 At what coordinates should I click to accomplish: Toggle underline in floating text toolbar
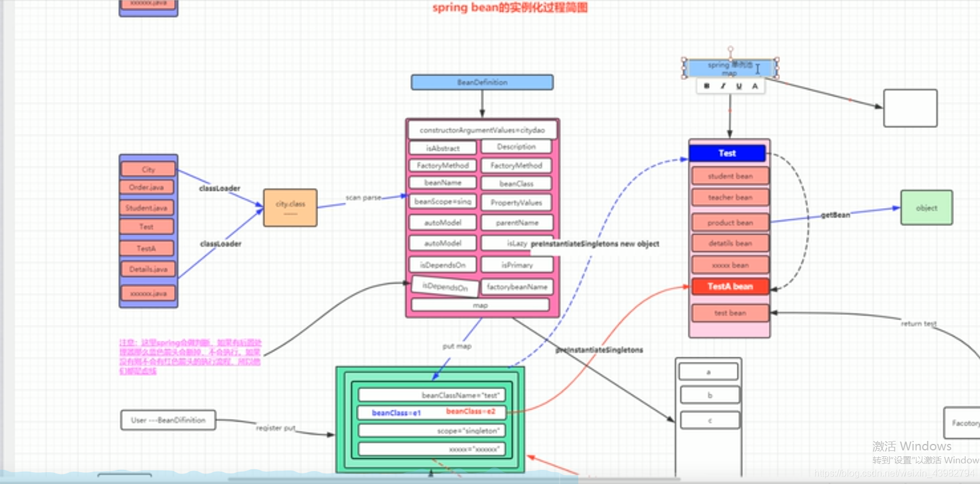739,86
